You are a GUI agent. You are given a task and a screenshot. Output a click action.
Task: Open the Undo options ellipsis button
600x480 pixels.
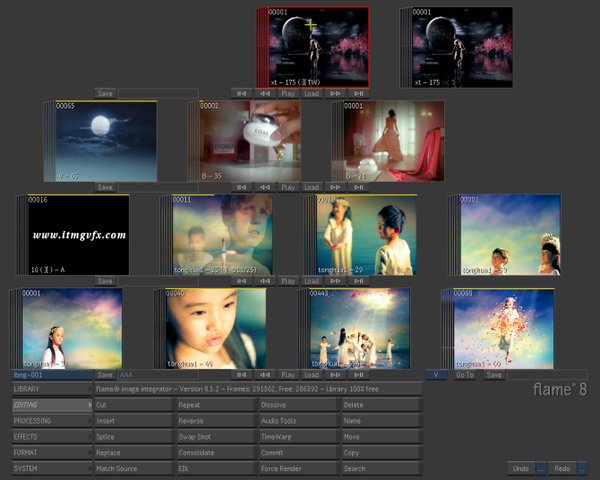541,468
